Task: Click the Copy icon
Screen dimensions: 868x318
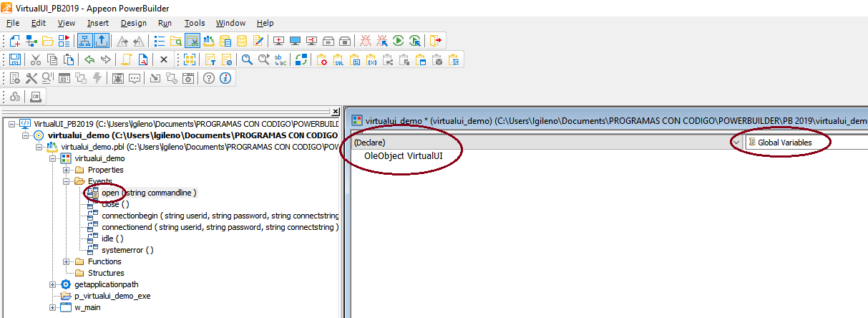Action: 52,59
